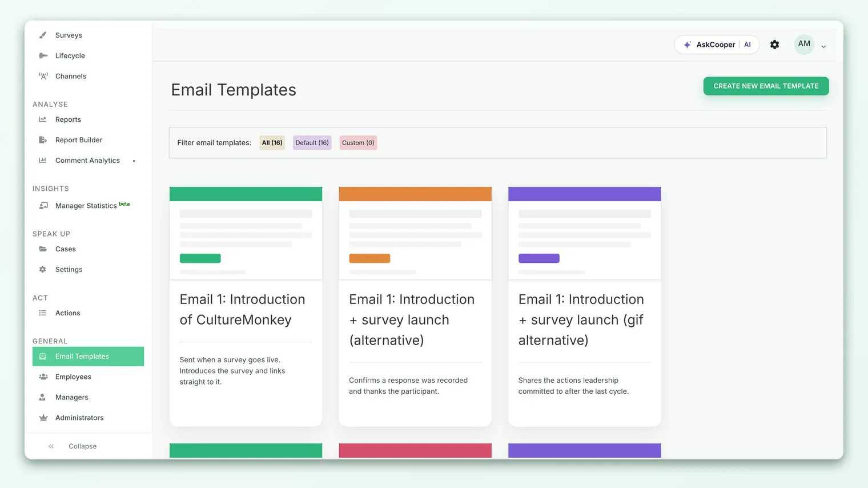Click the Collapse double-chevron icon
This screenshot has width=868, height=488.
(51, 446)
